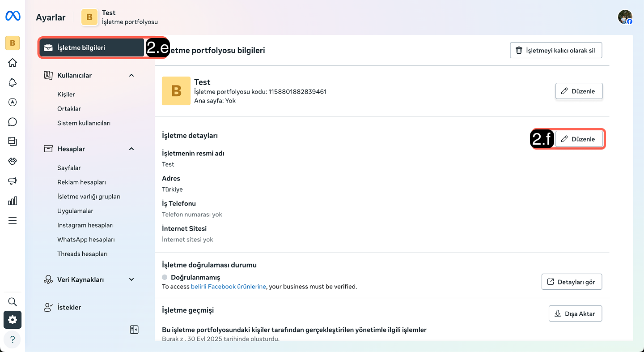Click Düzenle next to İşletme detayları

pyautogui.click(x=579, y=139)
